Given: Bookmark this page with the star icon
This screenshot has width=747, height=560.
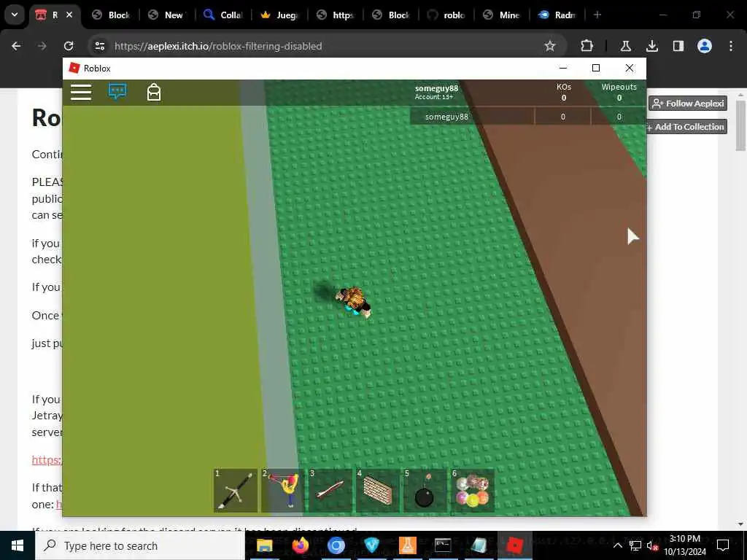Looking at the screenshot, I should point(550,46).
